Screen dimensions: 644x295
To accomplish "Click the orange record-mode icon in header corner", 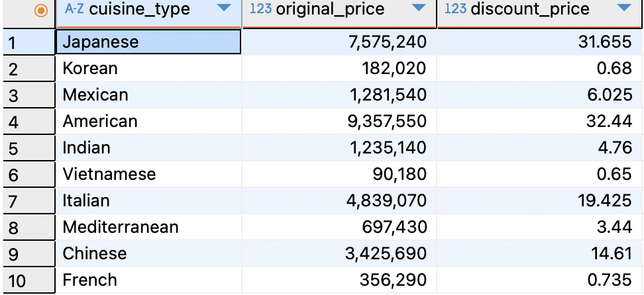I will (x=40, y=11).
